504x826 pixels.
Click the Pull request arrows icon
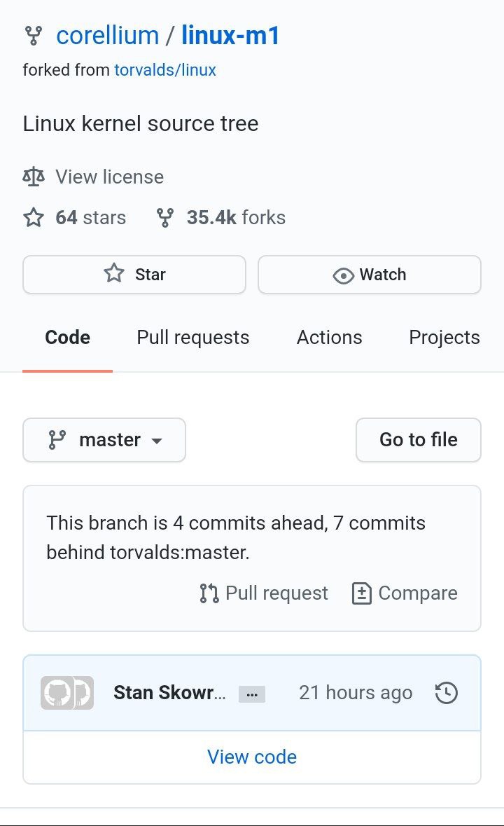click(x=209, y=593)
